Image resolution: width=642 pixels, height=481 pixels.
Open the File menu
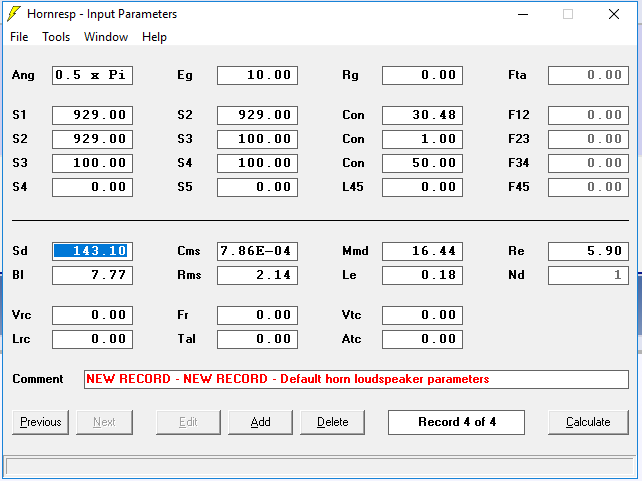[19, 37]
